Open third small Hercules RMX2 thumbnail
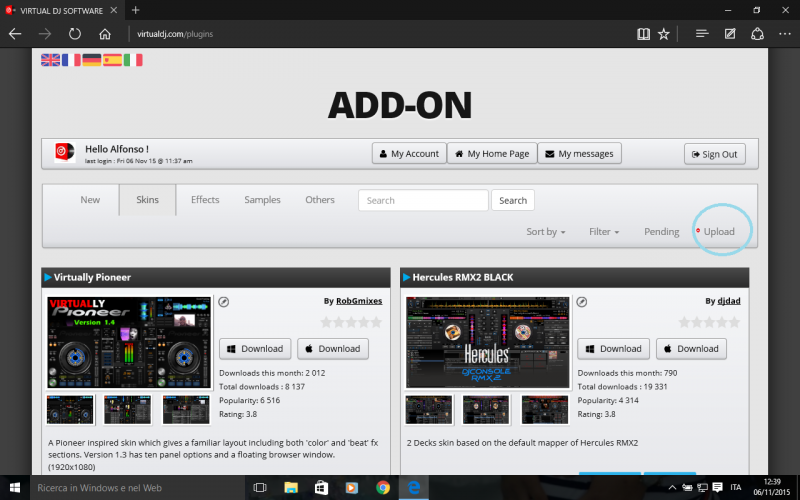The image size is (800, 500). [545, 410]
